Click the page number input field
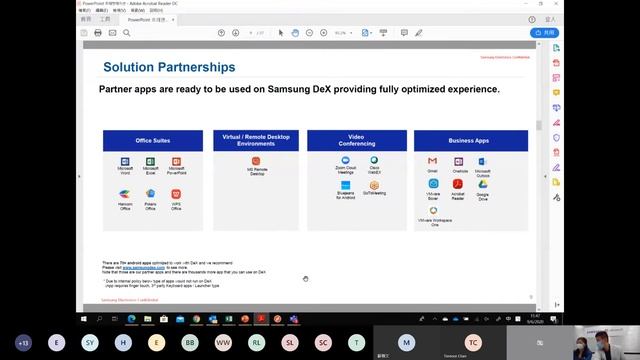The width and height of the screenshot is (640, 360). 251,33
